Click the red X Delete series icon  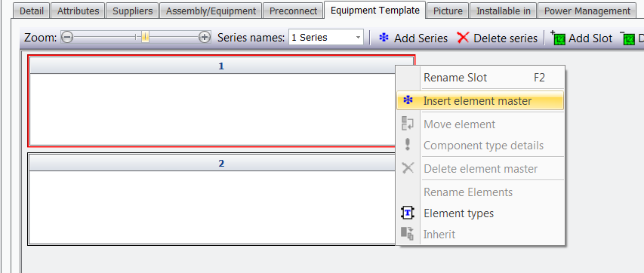(463, 38)
